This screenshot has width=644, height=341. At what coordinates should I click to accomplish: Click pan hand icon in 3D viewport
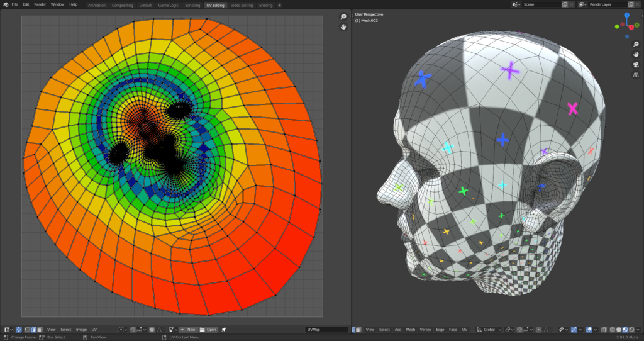click(636, 54)
